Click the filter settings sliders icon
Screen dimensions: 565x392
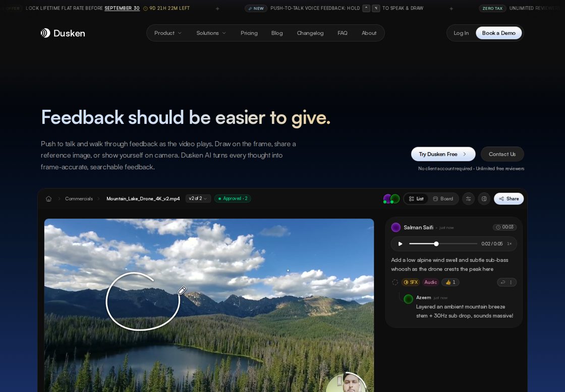469,199
